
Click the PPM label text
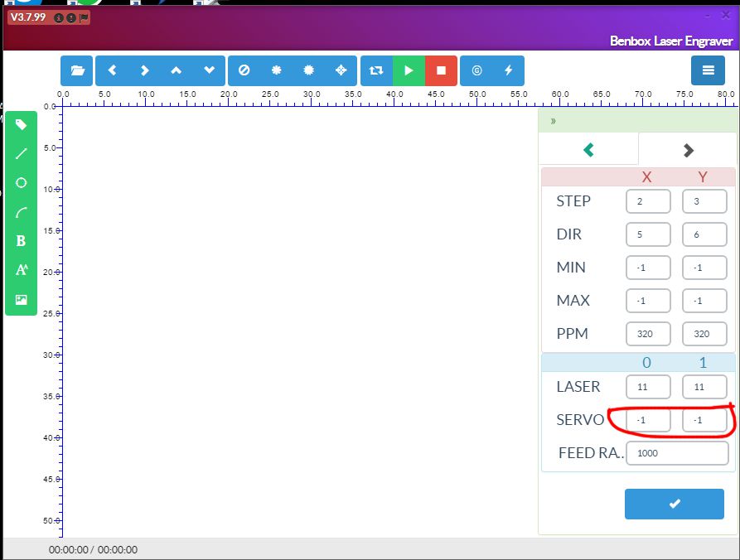click(572, 334)
